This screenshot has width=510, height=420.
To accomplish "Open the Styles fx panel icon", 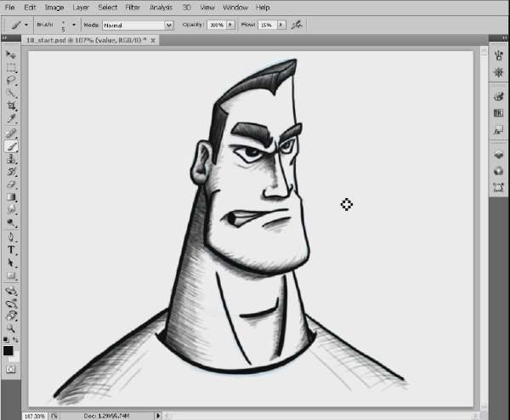I will (x=498, y=131).
